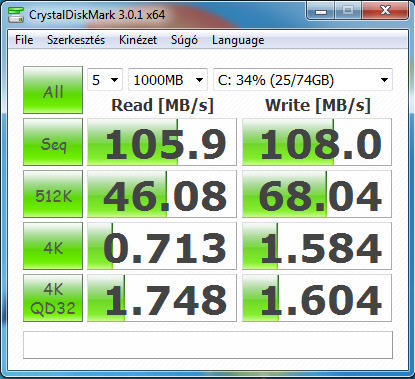Open the Szerkesztés menu
The height and width of the screenshot is (379, 415).
point(76,40)
